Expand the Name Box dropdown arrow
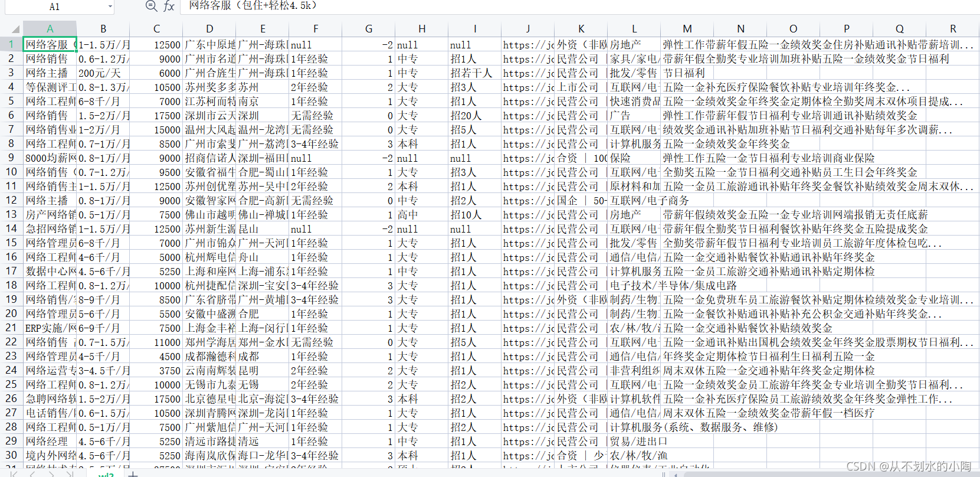Viewport: 980px width, 477px height. tap(110, 6)
